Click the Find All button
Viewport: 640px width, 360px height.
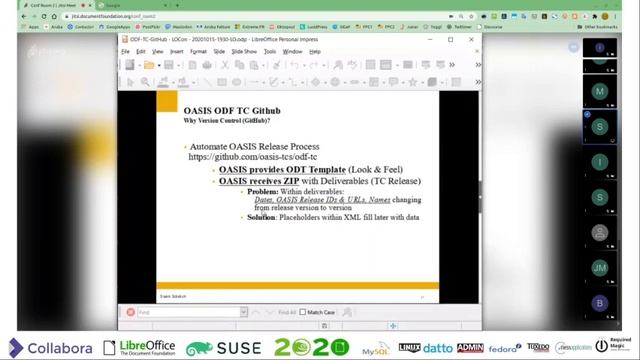click(x=287, y=312)
